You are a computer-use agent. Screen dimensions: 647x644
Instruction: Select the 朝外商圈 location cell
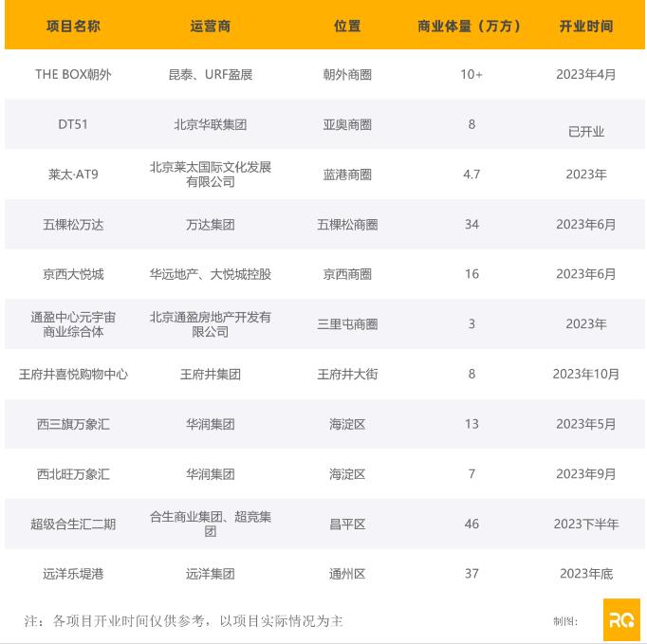[347, 74]
